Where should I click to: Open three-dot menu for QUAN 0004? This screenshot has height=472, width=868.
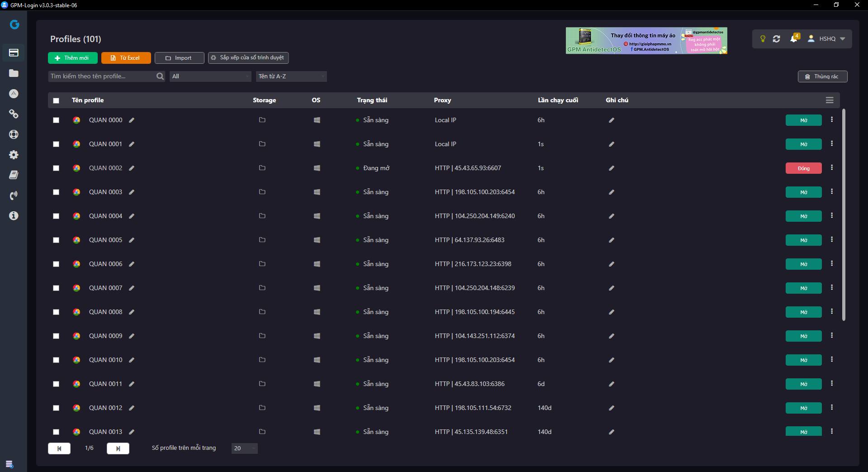click(832, 216)
